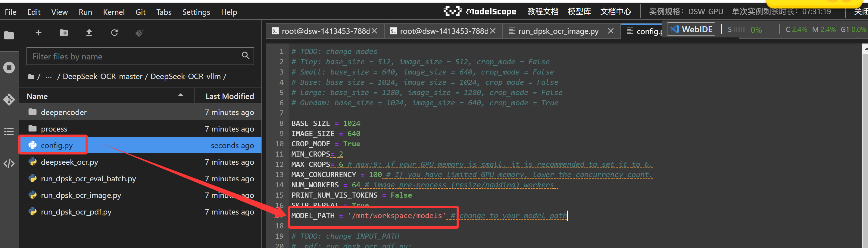Sort files by Name column

coord(107,96)
